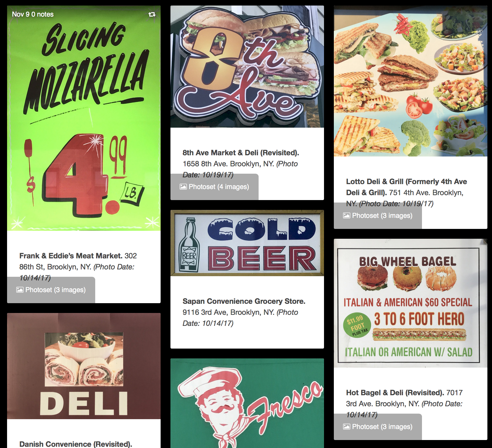The height and width of the screenshot is (448, 492).
Task: Click the Photoset (4 images) label
Action: coord(219,187)
